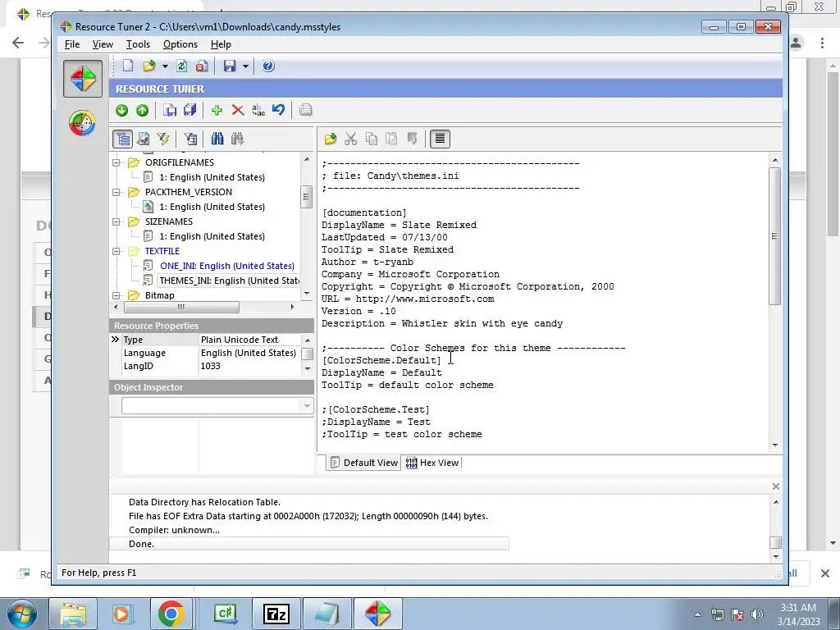Click the binoculars Find icon

217,139
